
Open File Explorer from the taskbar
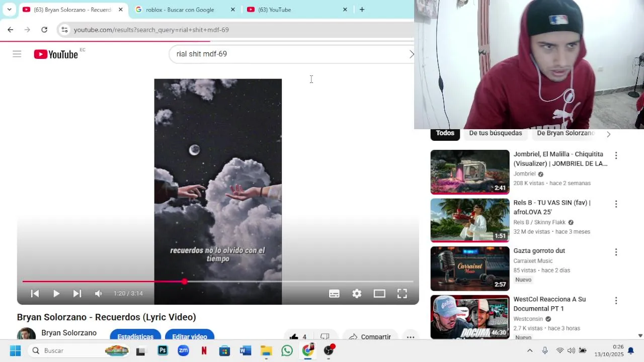click(x=266, y=350)
